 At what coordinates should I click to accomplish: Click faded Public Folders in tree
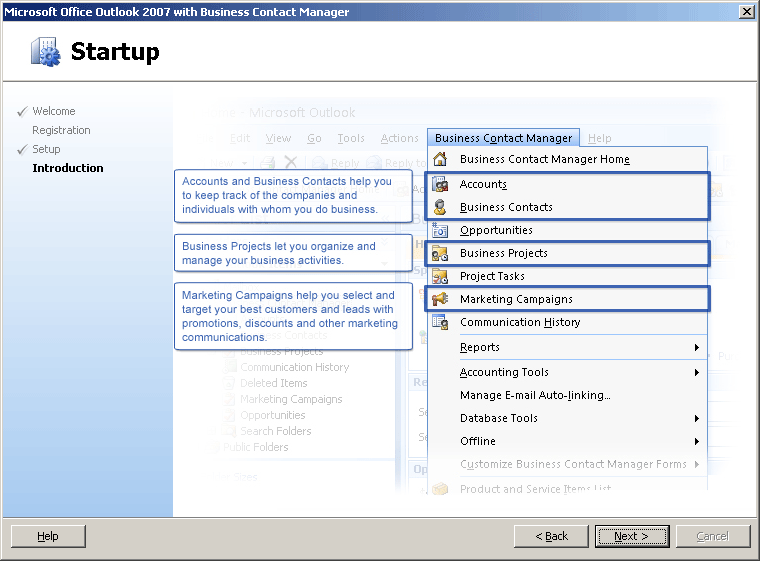click(x=256, y=447)
